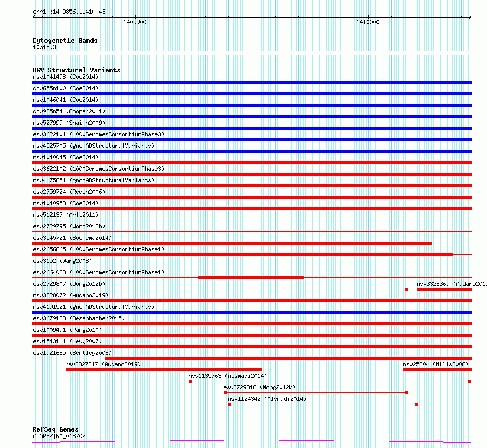Select the dgv655n100 (Coe2014) variant label
The width and height of the screenshot is (487, 448).
point(66,88)
